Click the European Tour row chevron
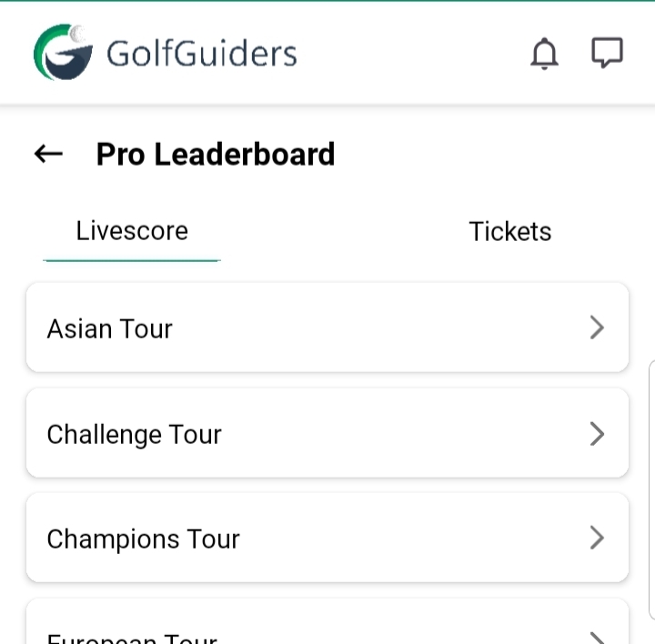Screen dimensions: 655x644 (597, 637)
